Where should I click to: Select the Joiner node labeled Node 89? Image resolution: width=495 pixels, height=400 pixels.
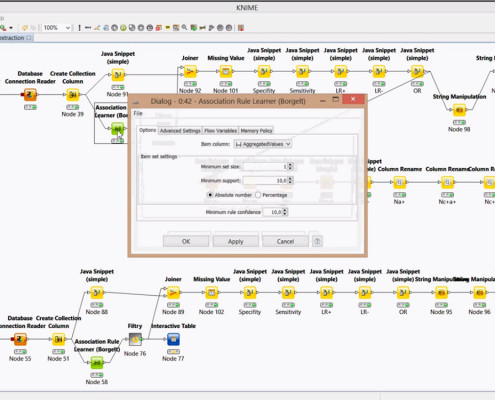pos(173,293)
